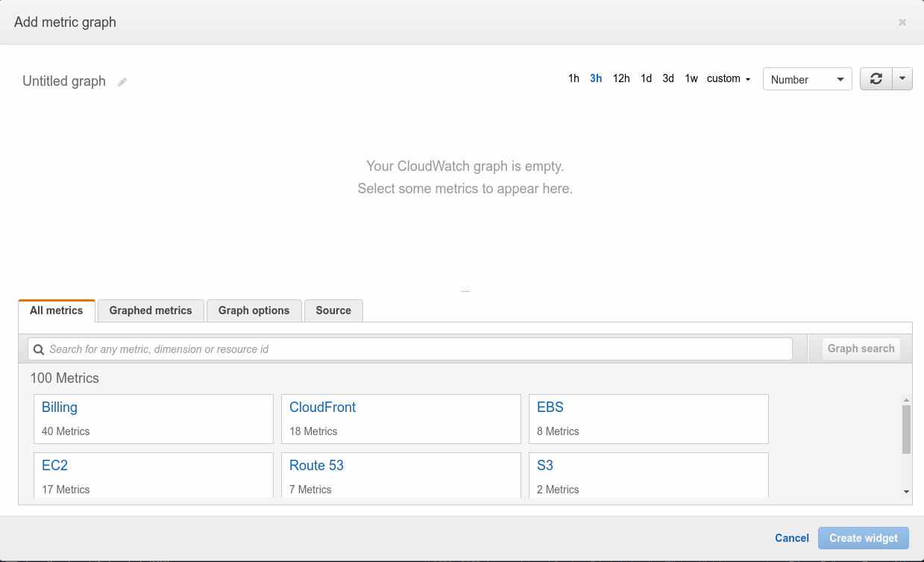Open the Source tab

(333, 310)
